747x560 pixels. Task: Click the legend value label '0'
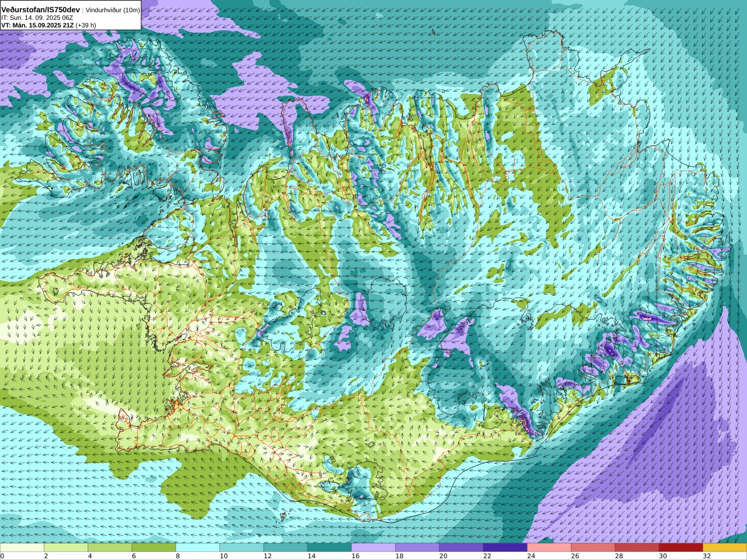2,556
